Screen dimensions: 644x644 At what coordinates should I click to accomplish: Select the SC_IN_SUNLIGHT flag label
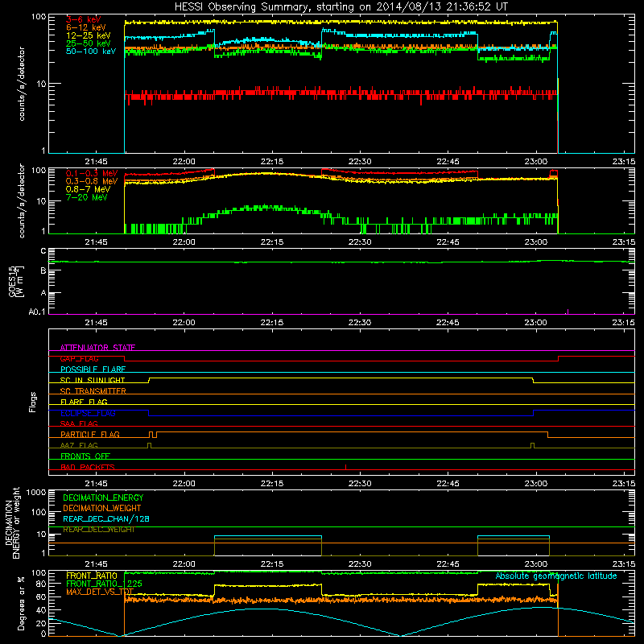click(x=93, y=380)
